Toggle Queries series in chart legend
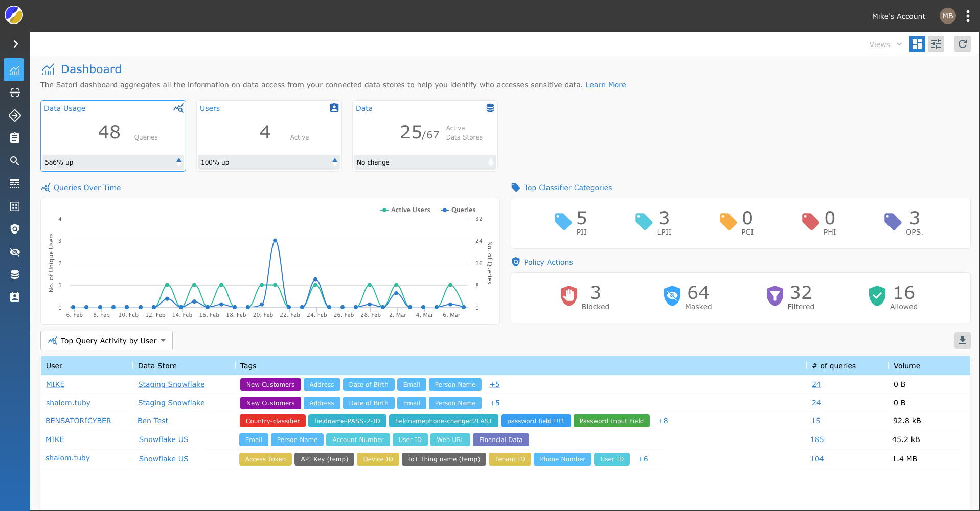This screenshot has width=980, height=511. coord(459,210)
